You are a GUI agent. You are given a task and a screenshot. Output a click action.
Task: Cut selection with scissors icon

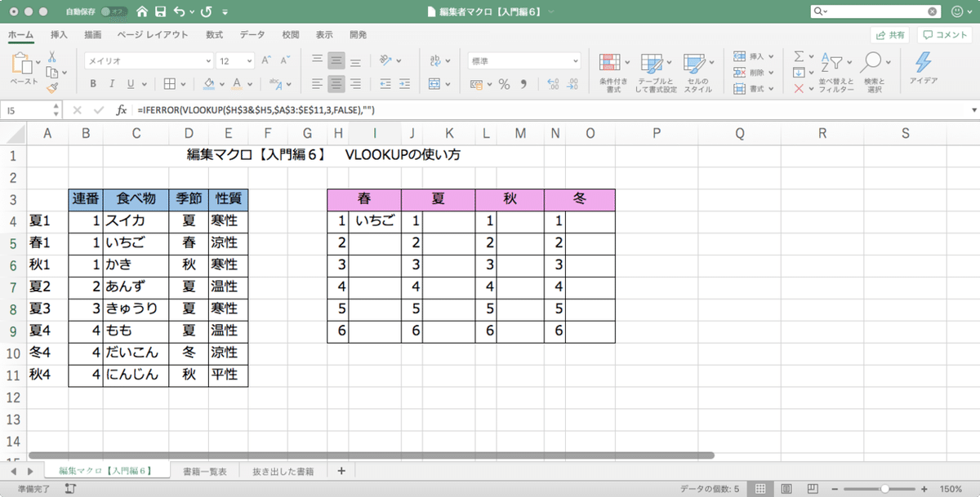[x=51, y=58]
